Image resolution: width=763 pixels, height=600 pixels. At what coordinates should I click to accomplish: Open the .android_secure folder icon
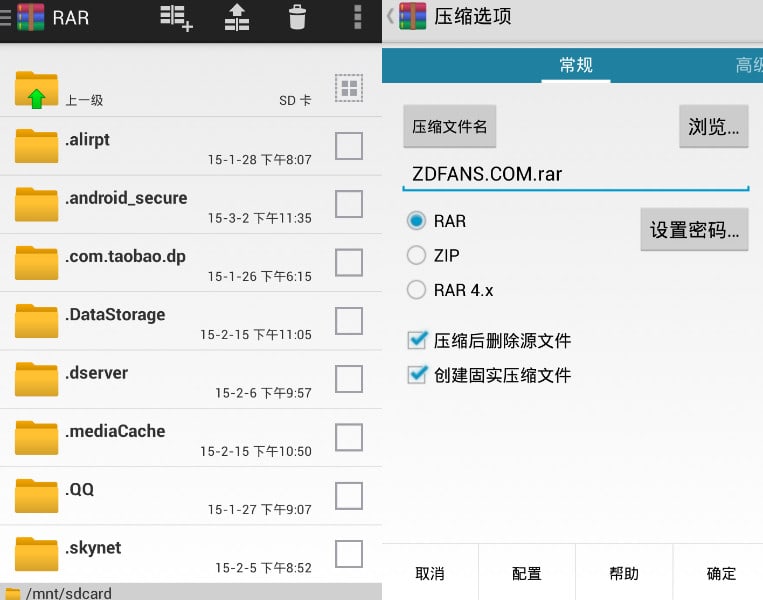(x=36, y=204)
